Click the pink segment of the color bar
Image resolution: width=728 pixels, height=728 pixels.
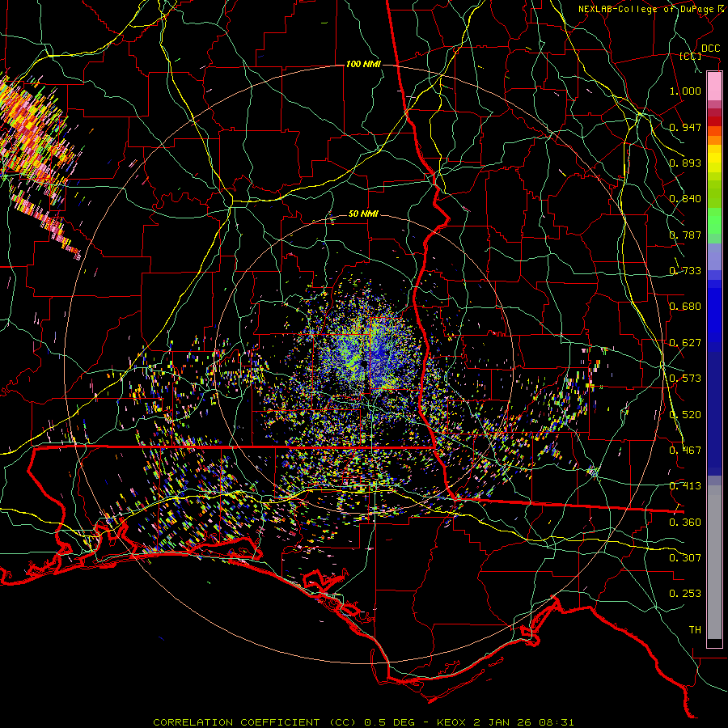click(x=714, y=87)
